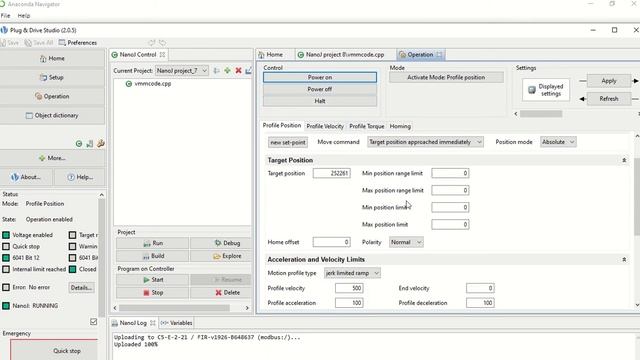Start the program on controller
640x360 pixels.
pos(153,280)
